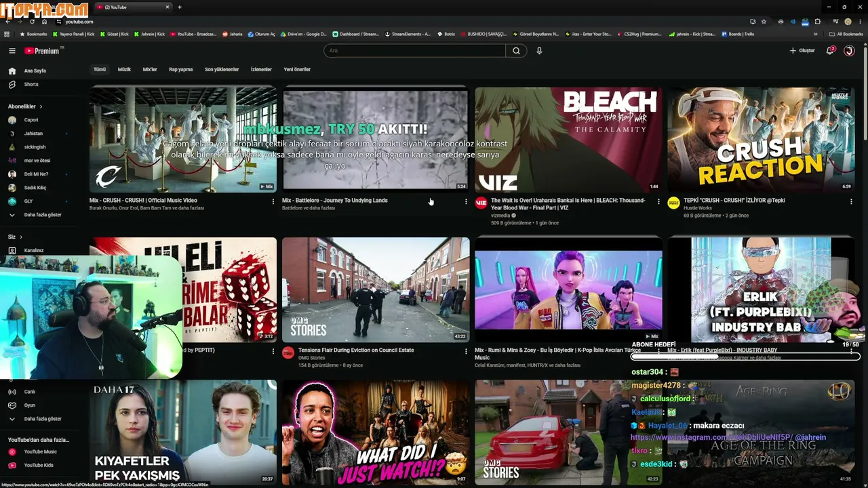Play the Tensions Flair eviction video thumbnail
Screen dimensions: 868x488
point(376,289)
